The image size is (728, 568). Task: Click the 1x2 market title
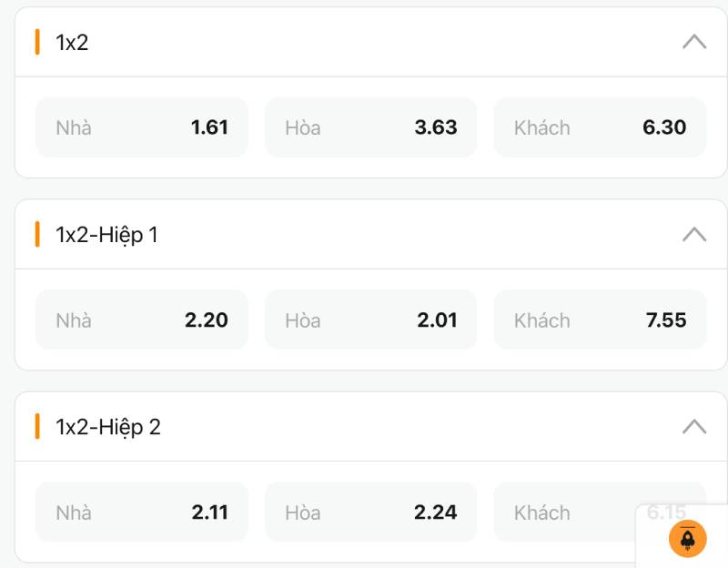pos(72,42)
